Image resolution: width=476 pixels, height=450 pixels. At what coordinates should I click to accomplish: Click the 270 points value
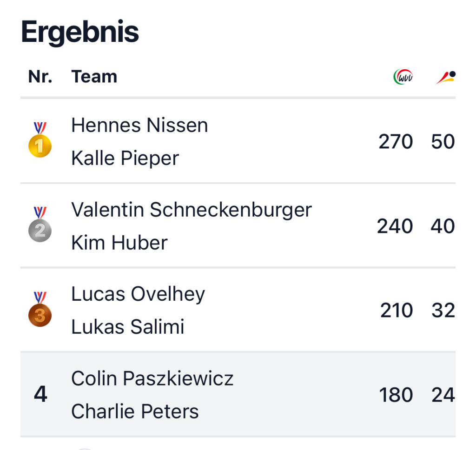click(396, 141)
